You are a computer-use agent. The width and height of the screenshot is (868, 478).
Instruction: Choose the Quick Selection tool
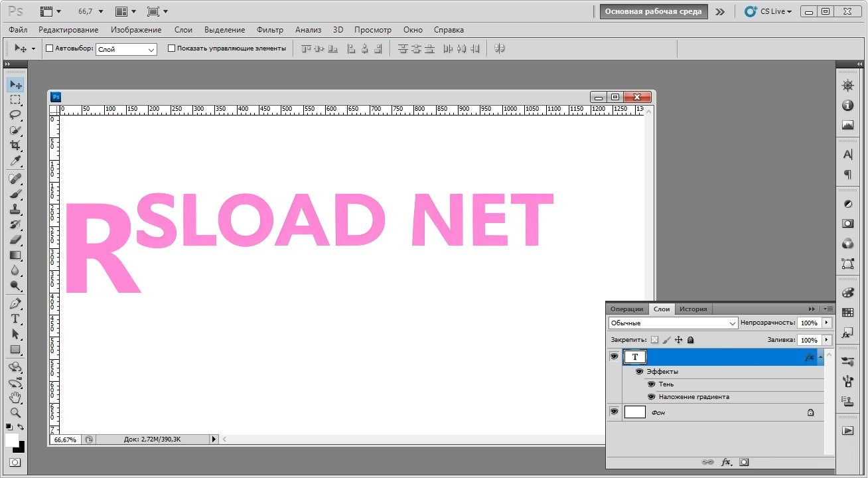click(15, 131)
